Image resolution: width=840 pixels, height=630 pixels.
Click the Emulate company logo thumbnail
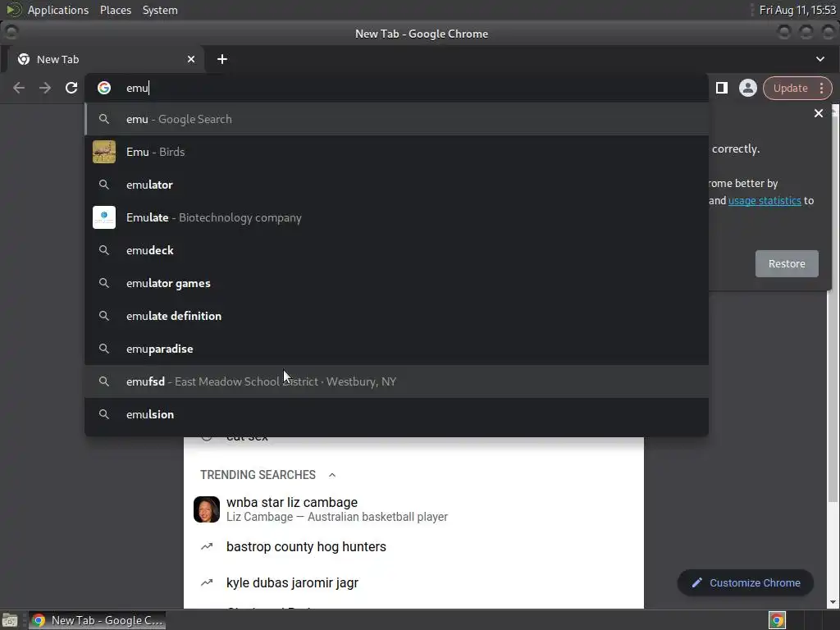click(x=104, y=217)
